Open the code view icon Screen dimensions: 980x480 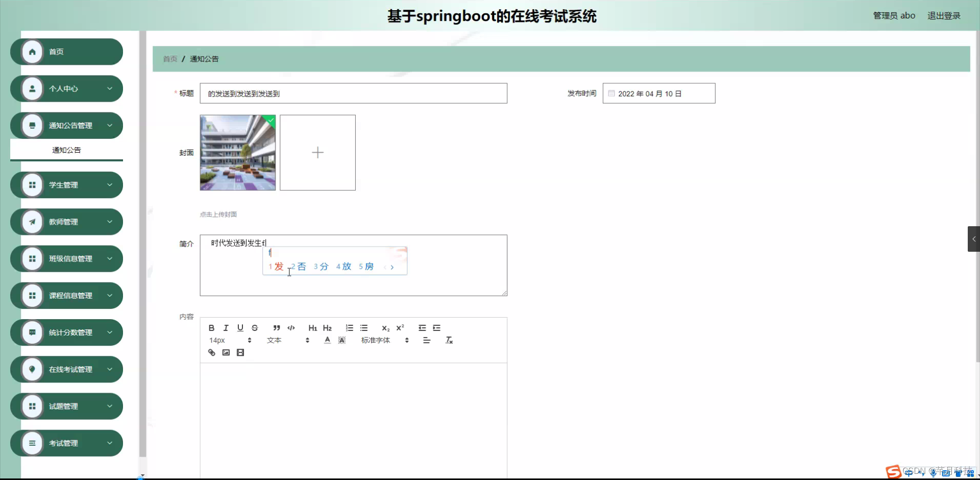coord(291,328)
